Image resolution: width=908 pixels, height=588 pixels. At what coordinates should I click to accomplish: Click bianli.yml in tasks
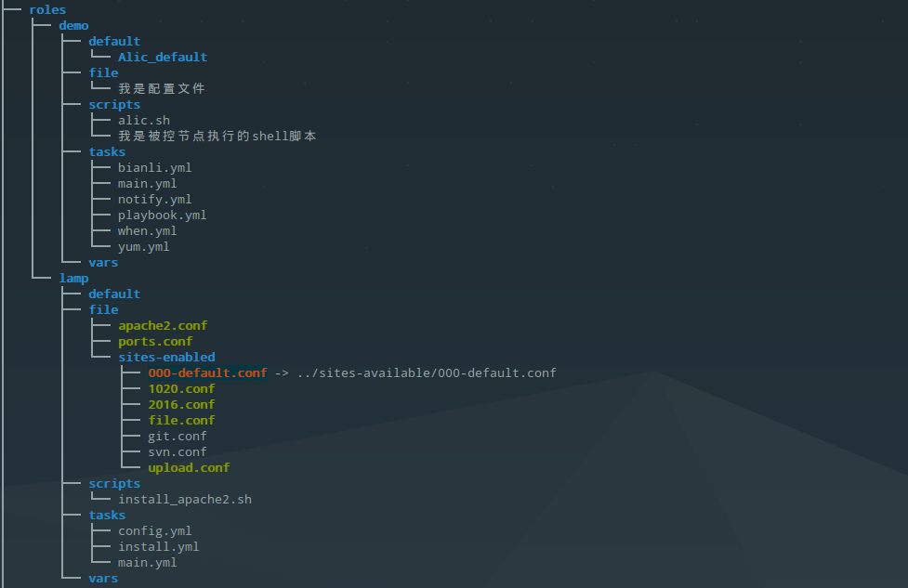click(x=154, y=168)
